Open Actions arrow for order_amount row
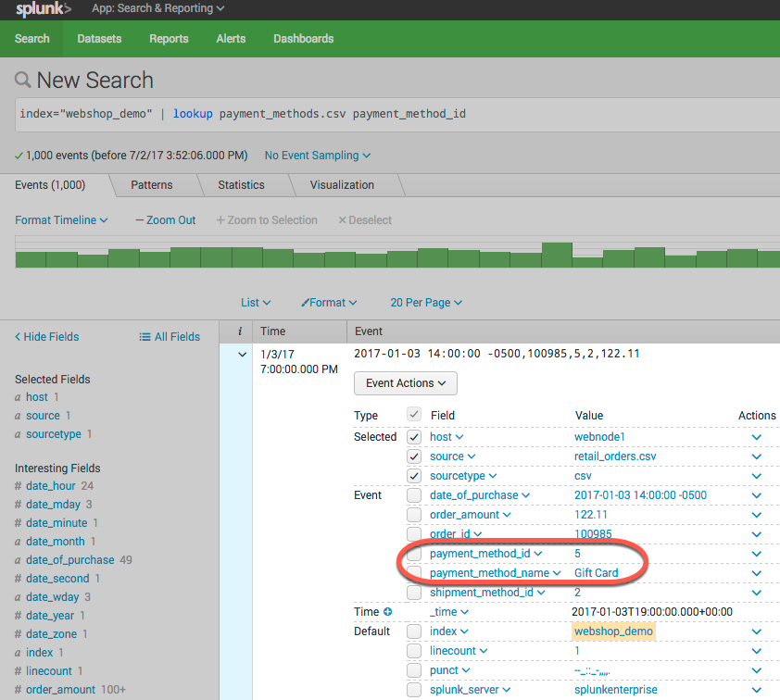 (x=757, y=515)
